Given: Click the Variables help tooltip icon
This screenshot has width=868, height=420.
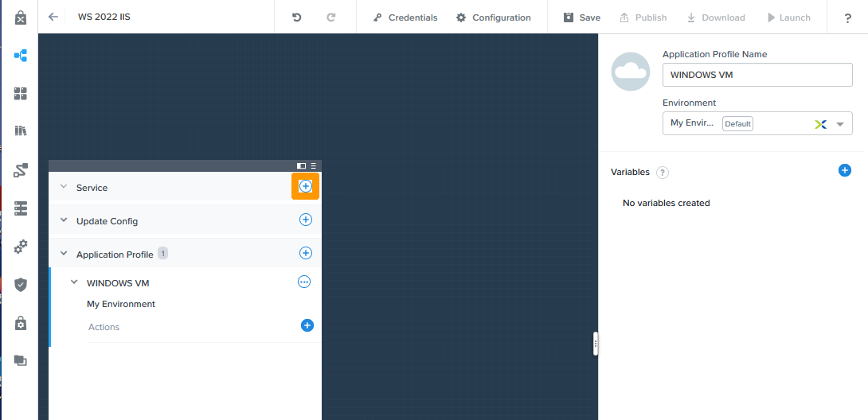Looking at the screenshot, I should (663, 173).
